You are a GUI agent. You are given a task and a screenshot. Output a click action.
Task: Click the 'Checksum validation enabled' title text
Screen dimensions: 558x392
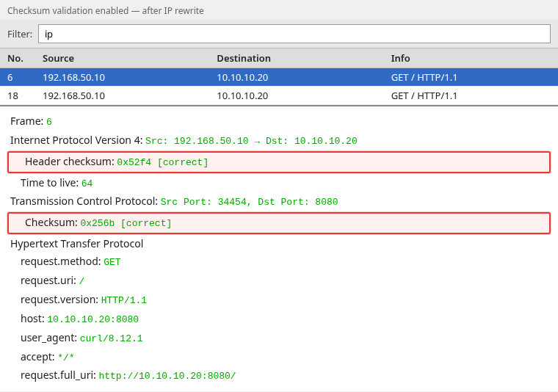point(106,11)
